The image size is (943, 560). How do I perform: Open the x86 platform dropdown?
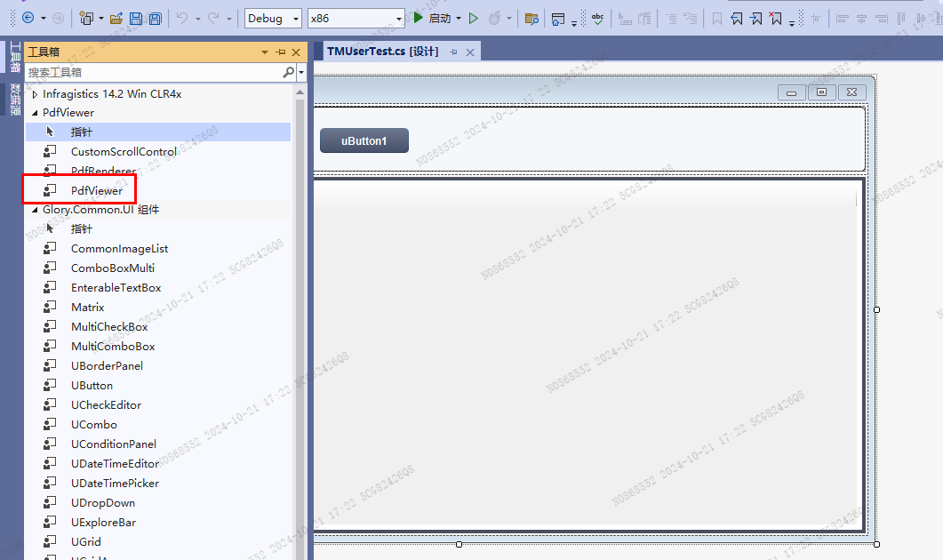[x=356, y=19]
